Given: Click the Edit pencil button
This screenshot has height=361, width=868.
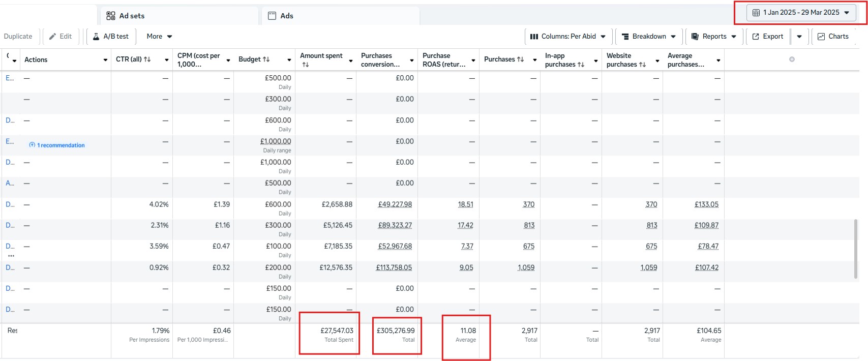Looking at the screenshot, I should pos(61,37).
